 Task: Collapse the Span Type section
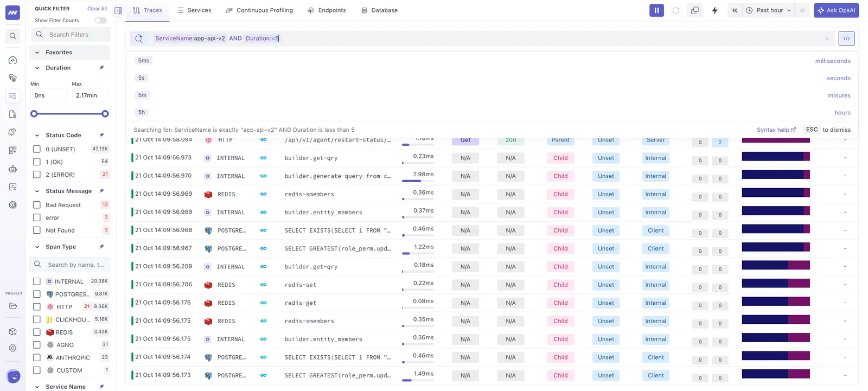tap(37, 247)
